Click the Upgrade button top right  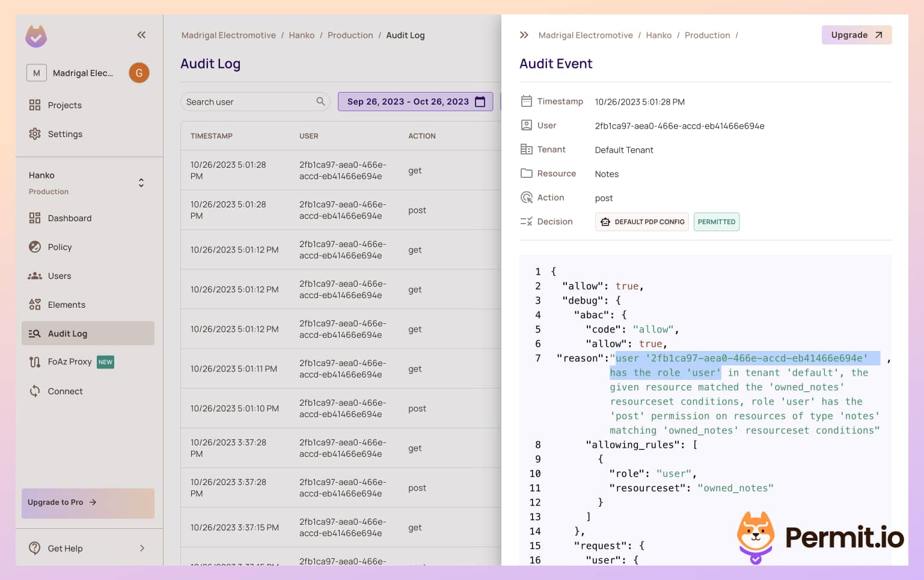(x=856, y=35)
